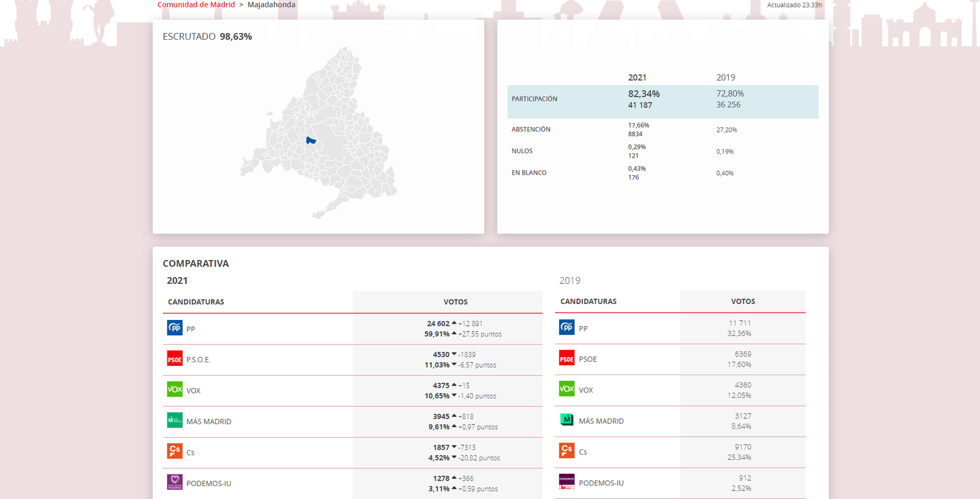
Task: Open the Comunidad de Madrid breadcrumb link
Action: (x=196, y=5)
